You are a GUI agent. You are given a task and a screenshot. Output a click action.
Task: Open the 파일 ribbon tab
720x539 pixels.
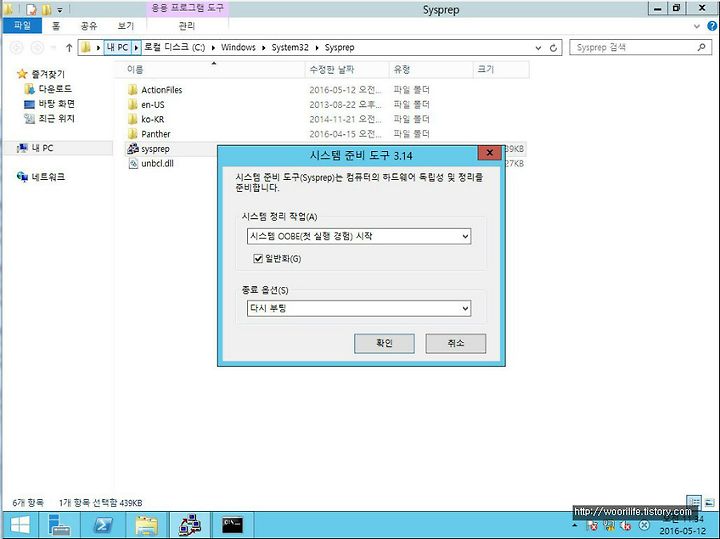(22, 26)
